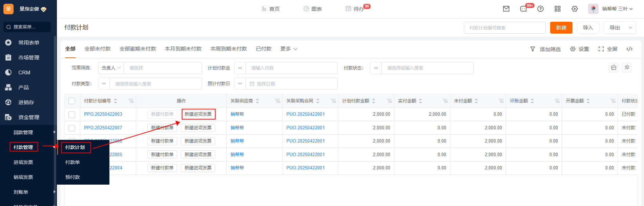Sort the 坏账金额 column
Image resolution: width=644 pixels, height=206 pixels.
coord(532,101)
